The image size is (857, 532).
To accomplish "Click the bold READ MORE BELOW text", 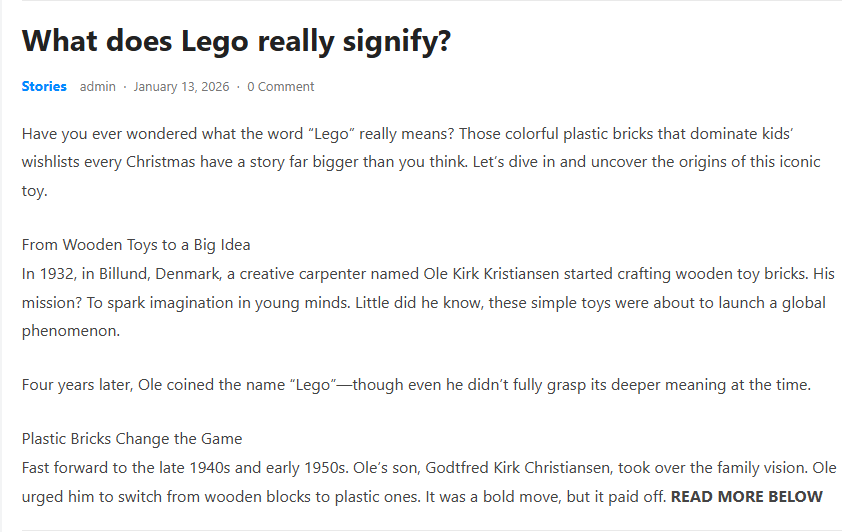I will point(746,496).
